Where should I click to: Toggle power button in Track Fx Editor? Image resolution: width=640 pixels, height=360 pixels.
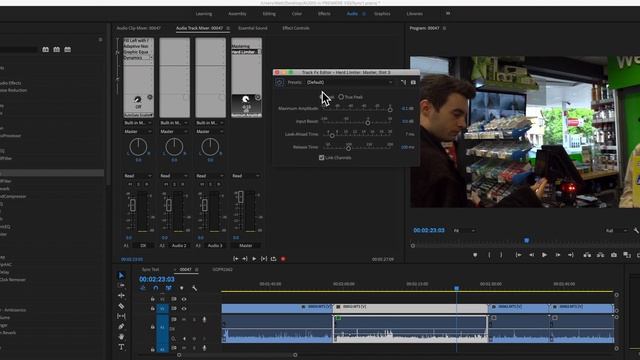[x=279, y=82]
